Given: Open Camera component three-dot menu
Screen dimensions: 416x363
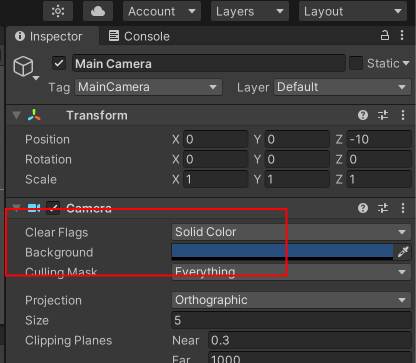Looking at the screenshot, I should point(403,208).
